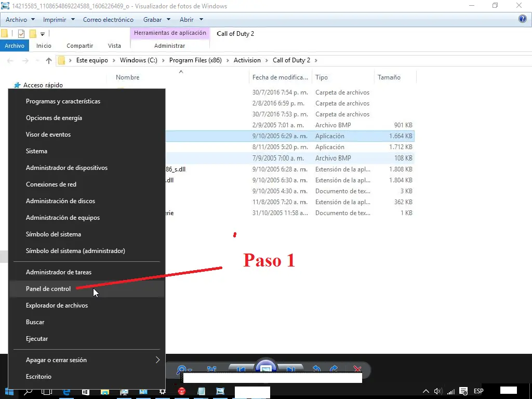This screenshot has height=399, width=532.
Task: Click the fit-to-window actual size icon
Action: pyautogui.click(x=211, y=369)
